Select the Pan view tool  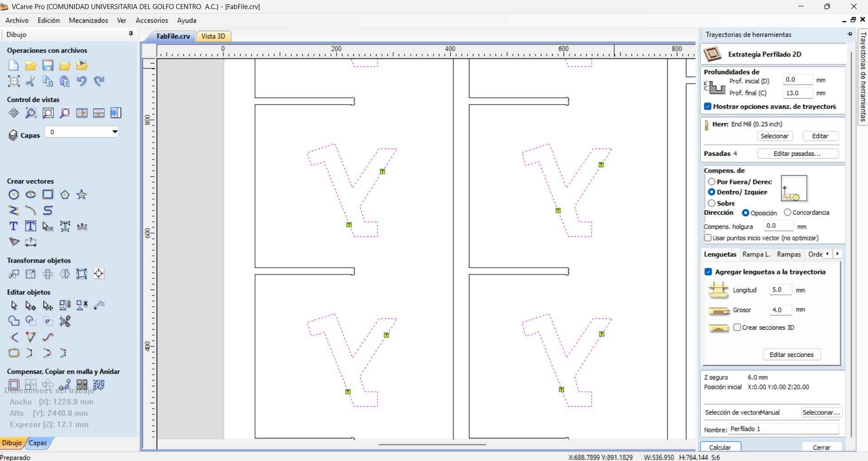14,113
